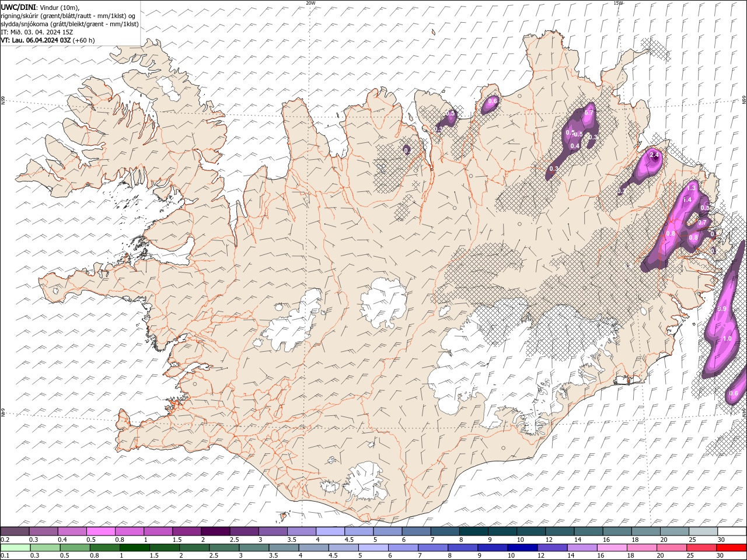Select the 10 mm teal snow legend swatch
747x560 pixels.
pos(530,531)
